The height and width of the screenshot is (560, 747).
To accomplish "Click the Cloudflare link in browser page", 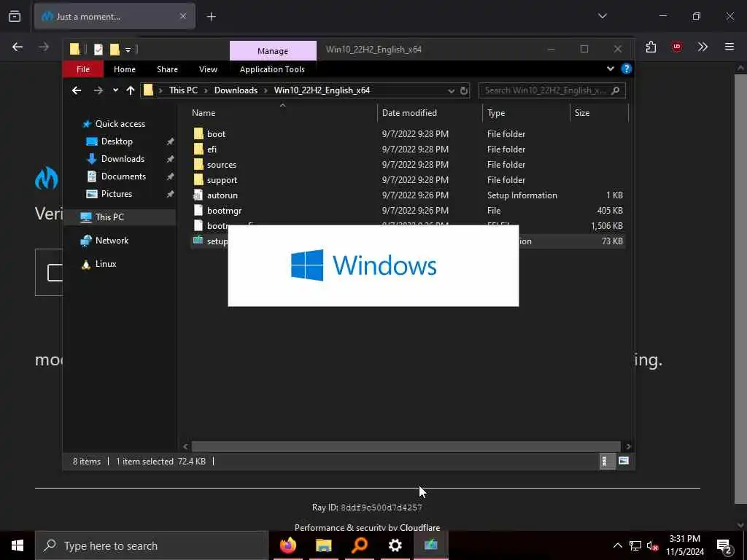I will coord(419,527).
